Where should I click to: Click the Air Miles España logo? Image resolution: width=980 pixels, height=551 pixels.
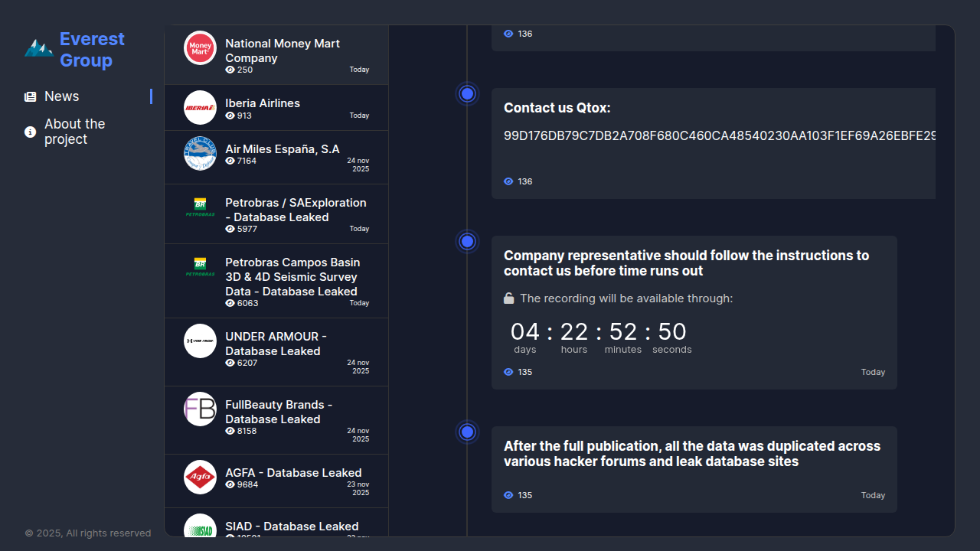[x=200, y=154]
